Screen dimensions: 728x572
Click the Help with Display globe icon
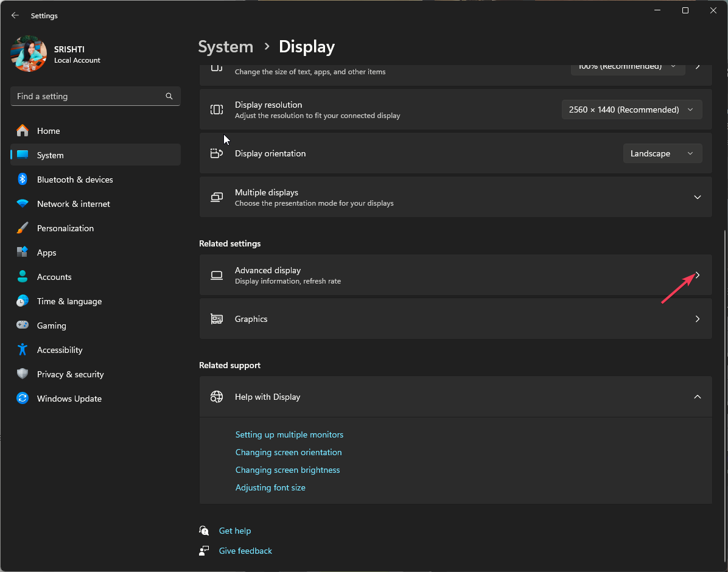point(217,397)
